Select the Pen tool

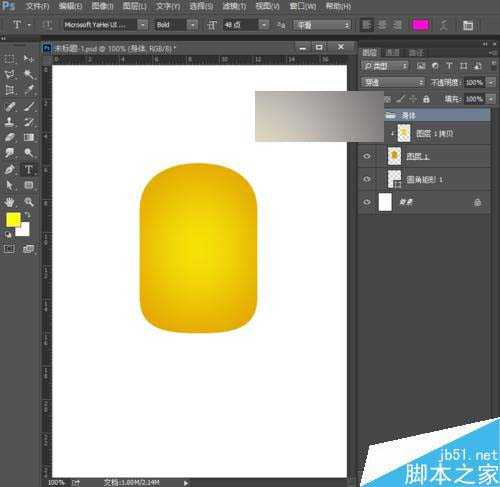10,169
